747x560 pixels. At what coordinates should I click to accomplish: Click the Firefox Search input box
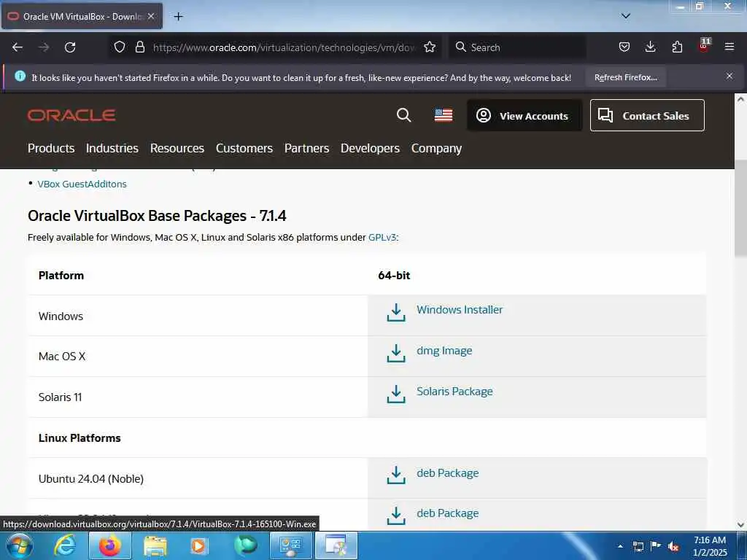tap(517, 47)
